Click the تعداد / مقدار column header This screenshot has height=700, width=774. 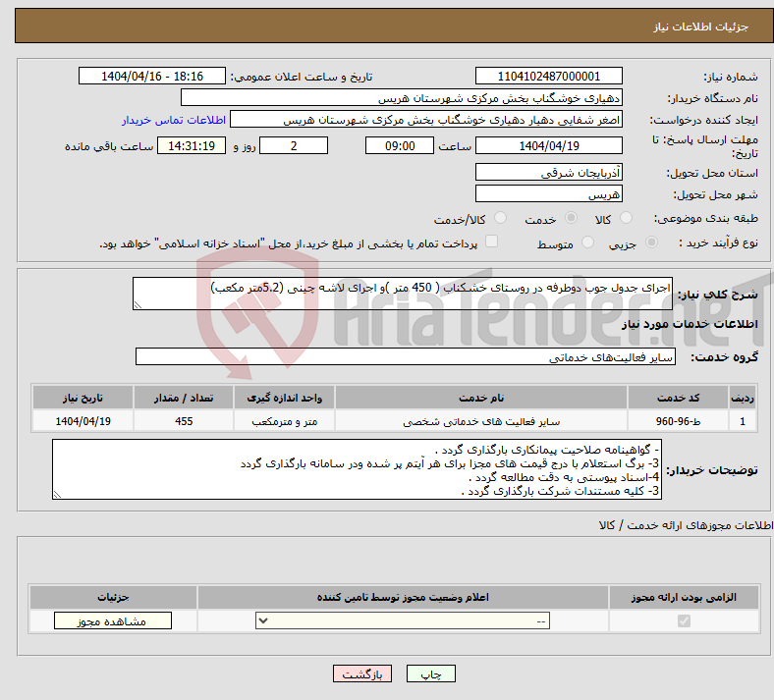(x=184, y=398)
